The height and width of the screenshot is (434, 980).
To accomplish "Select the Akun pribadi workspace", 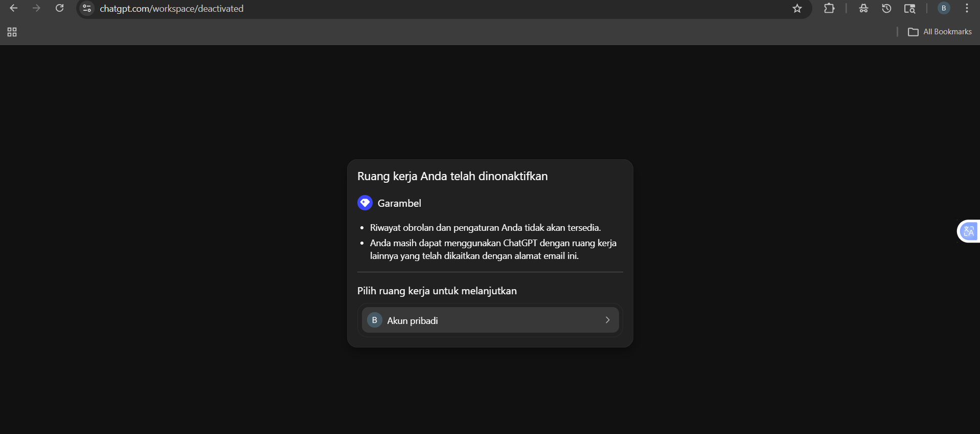I will [490, 320].
